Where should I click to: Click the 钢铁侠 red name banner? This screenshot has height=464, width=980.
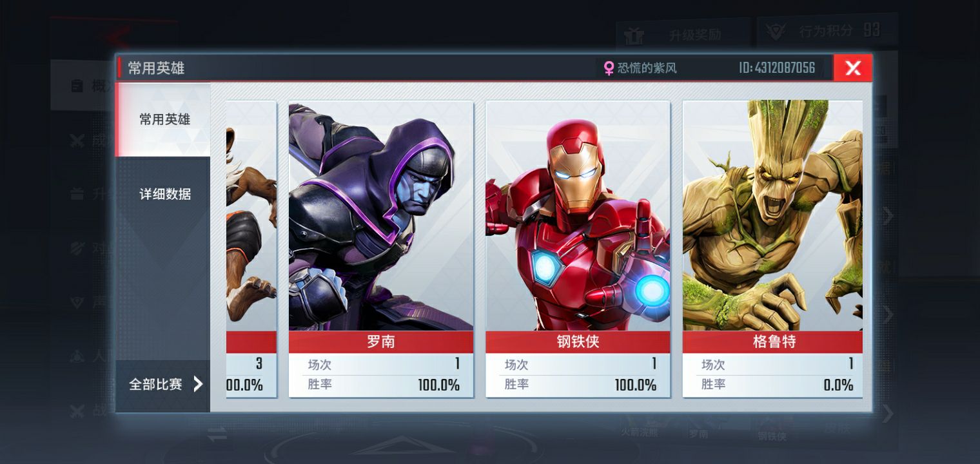(578, 342)
